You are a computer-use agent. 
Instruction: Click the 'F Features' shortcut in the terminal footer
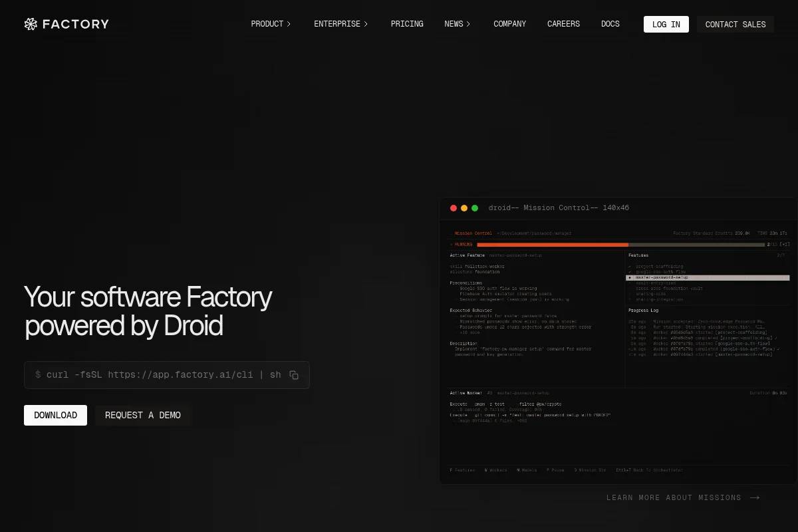tap(462, 470)
